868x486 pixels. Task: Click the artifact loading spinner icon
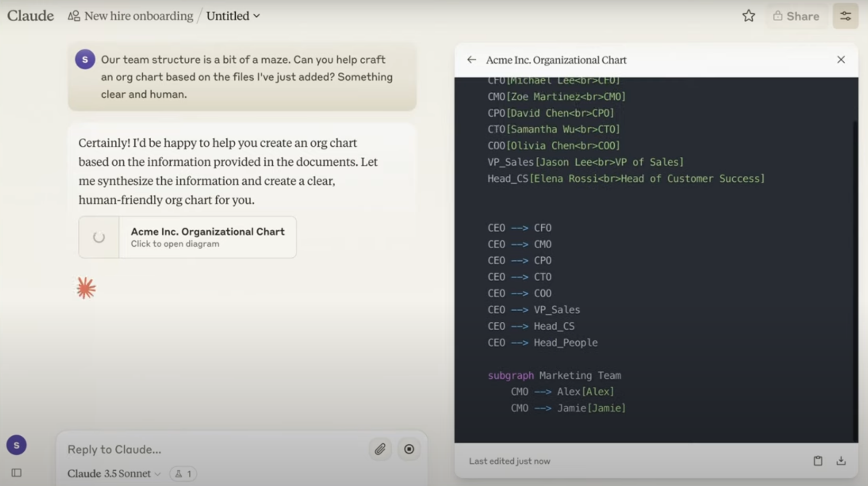pos(99,237)
